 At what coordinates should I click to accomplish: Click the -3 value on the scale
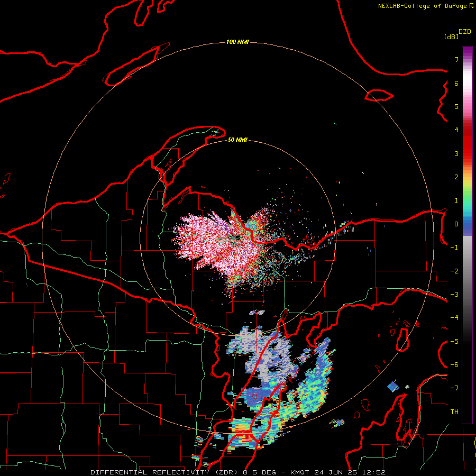[454, 295]
